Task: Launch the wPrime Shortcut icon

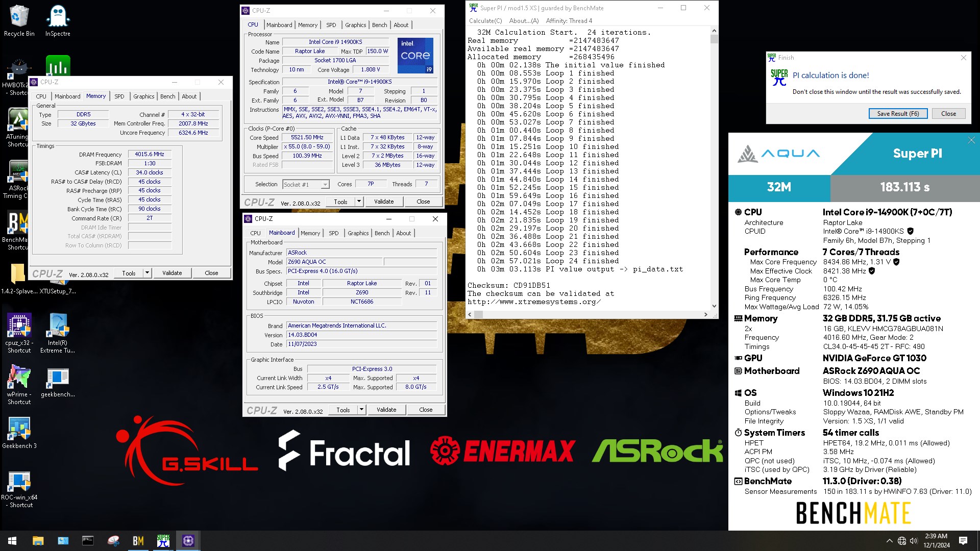Action: pyautogui.click(x=19, y=385)
